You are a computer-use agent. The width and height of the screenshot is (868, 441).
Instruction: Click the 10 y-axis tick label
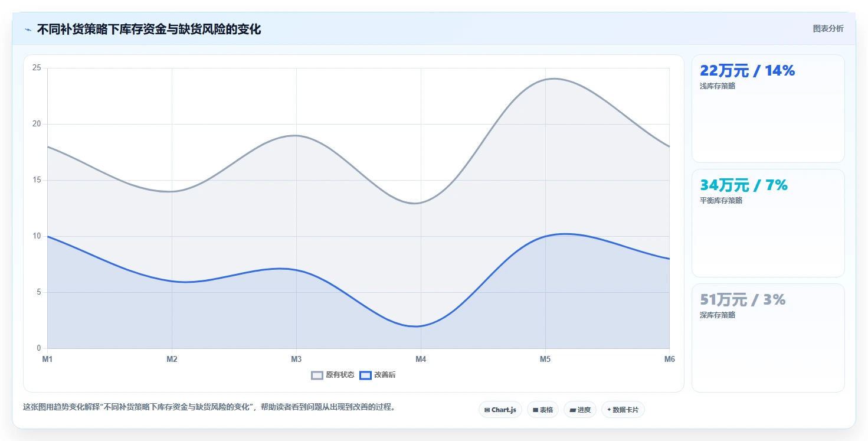37,236
